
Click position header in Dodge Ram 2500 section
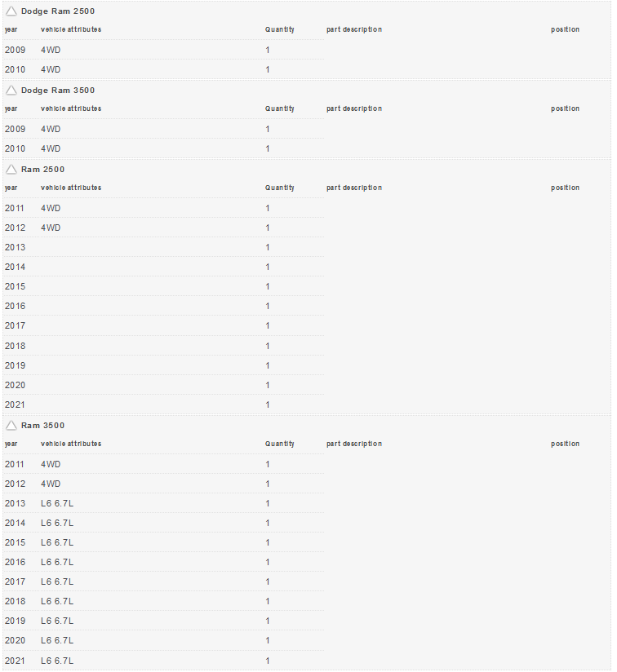(x=565, y=30)
